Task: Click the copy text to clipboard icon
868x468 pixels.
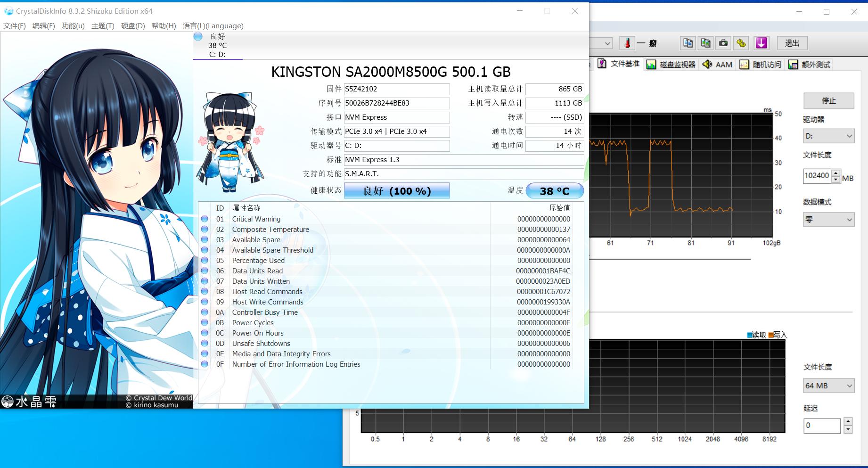Action: (688, 43)
